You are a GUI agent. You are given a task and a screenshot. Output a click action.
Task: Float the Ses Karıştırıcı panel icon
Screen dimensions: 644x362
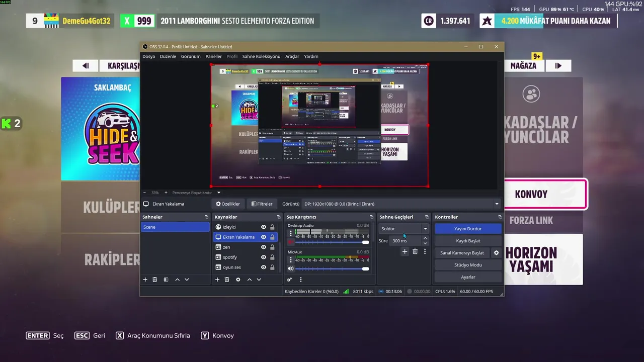point(372,217)
